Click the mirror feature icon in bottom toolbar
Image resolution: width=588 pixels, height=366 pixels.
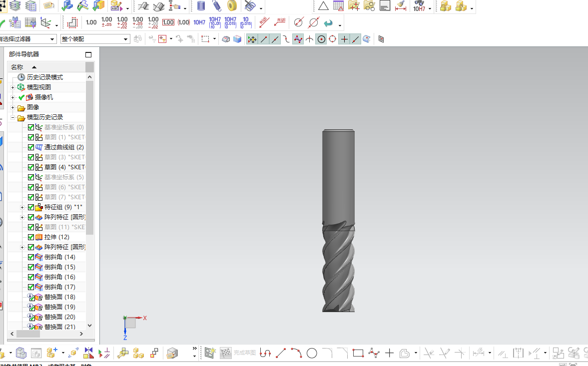point(88,353)
